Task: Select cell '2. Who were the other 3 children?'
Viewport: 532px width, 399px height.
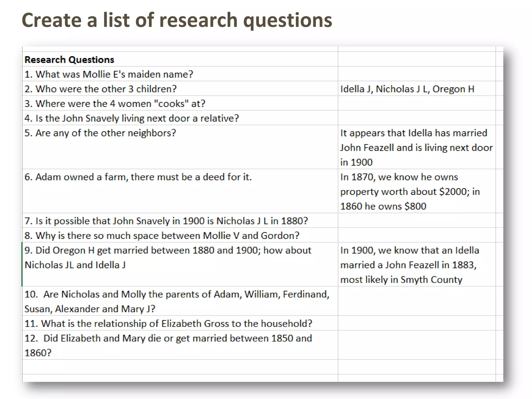Action: tap(180, 89)
